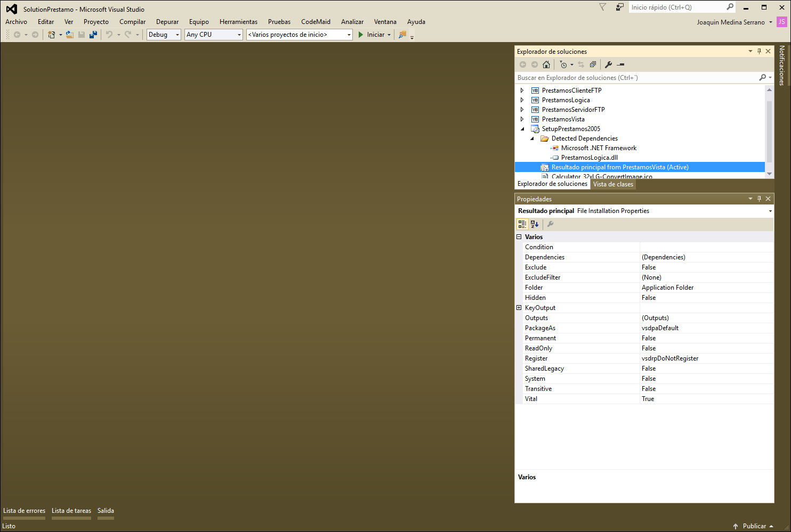This screenshot has height=532, width=791.
Task: Click the pending changes filter clock icon
Action: click(563, 64)
